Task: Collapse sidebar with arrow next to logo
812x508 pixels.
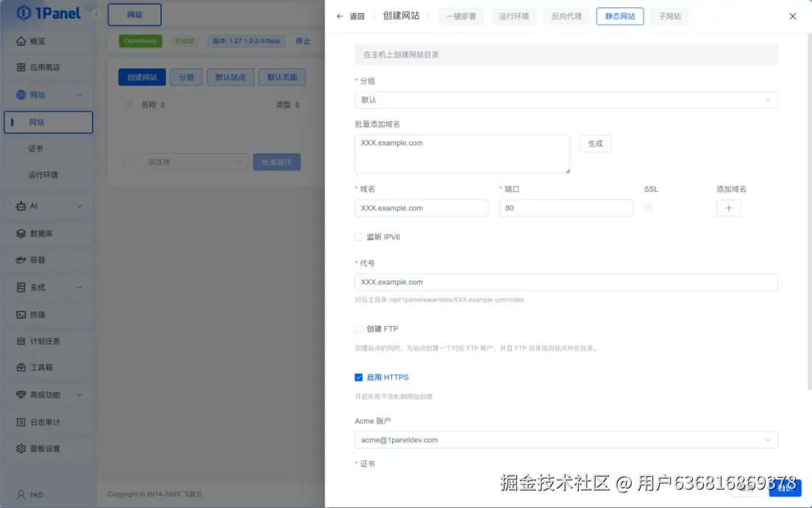Action: (x=96, y=15)
